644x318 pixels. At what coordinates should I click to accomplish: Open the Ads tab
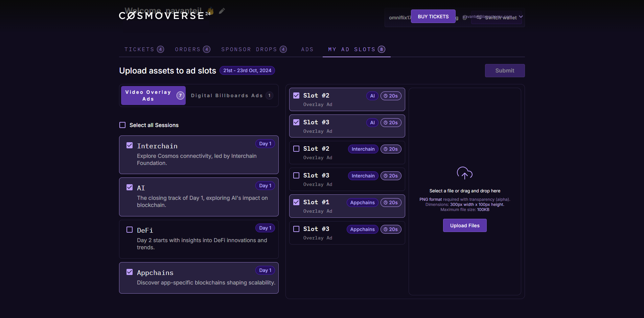pos(307,49)
